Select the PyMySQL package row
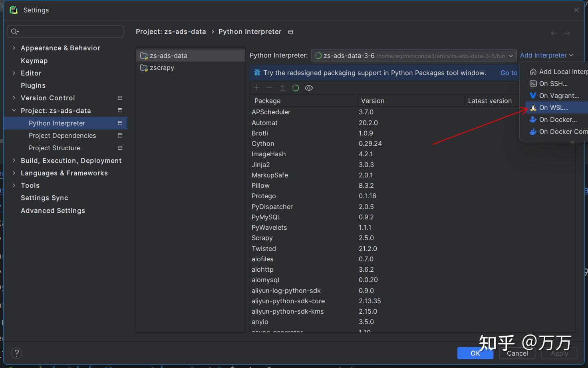The height and width of the screenshot is (368, 588). pos(413,217)
